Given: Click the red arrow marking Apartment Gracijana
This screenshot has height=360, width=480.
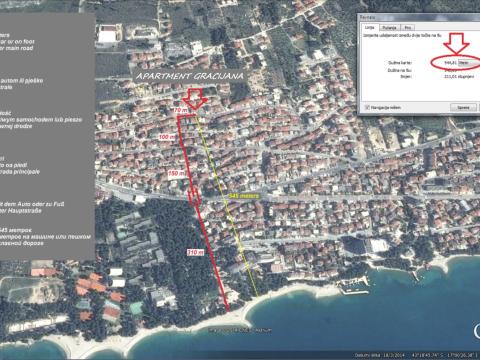Looking at the screenshot, I should click(195, 99).
